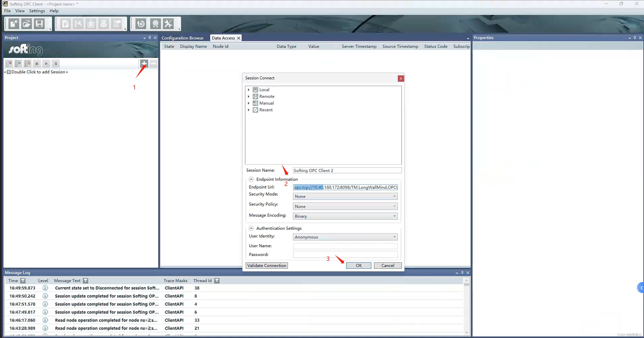Pin the Project panel
The width and height of the screenshot is (644, 338).
(150, 38)
